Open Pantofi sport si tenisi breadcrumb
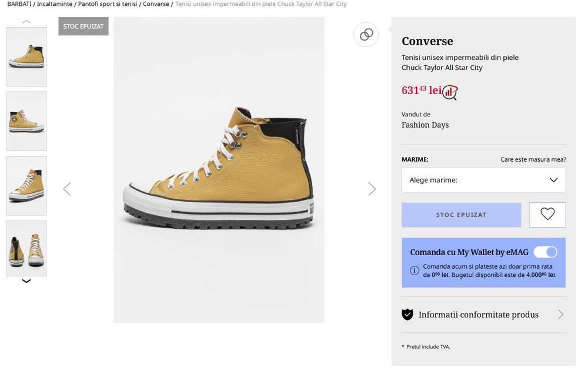The width and height of the screenshot is (588, 371). click(108, 4)
